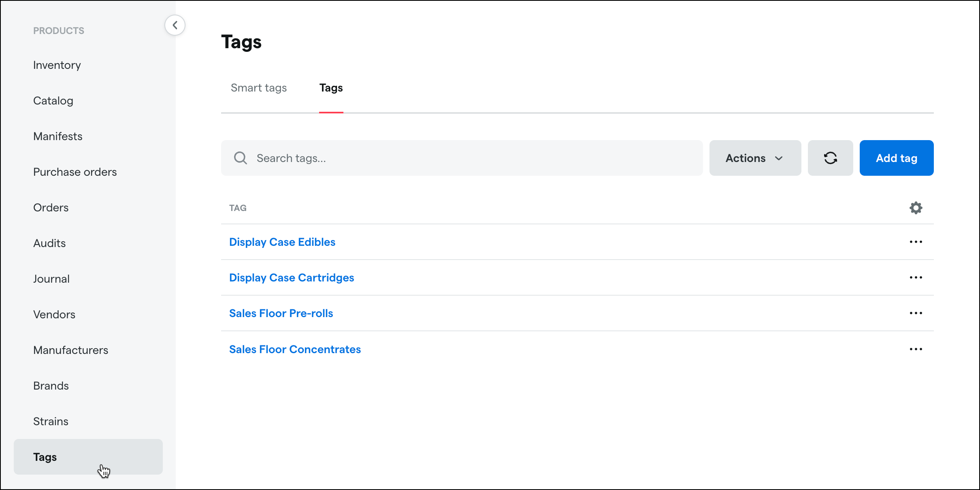Open the Sales Floor Pre-rolls tag

point(281,313)
